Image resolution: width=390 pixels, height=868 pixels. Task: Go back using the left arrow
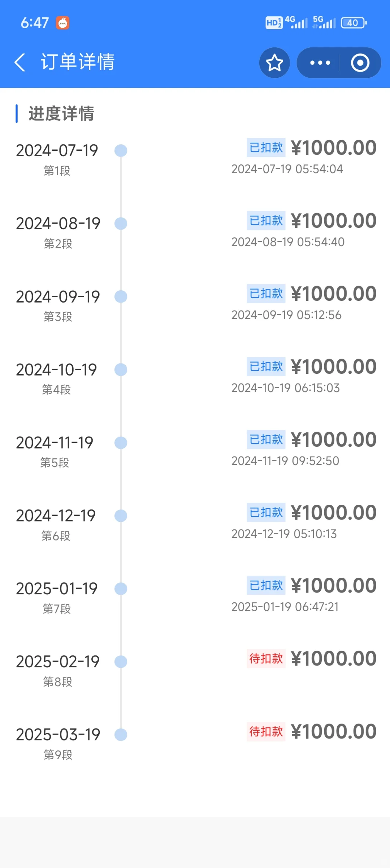tap(20, 62)
